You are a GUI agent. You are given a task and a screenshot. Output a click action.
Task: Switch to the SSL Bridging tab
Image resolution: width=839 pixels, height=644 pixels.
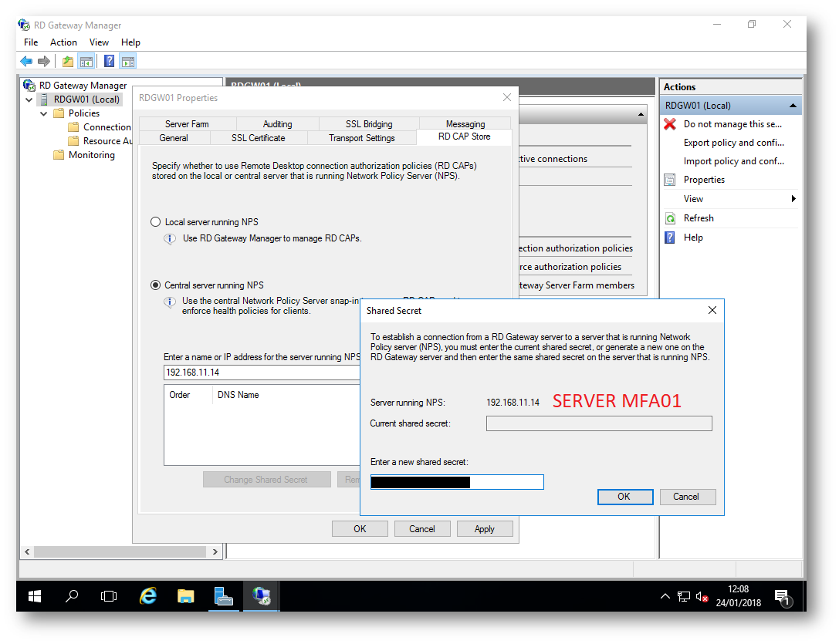[369, 124]
